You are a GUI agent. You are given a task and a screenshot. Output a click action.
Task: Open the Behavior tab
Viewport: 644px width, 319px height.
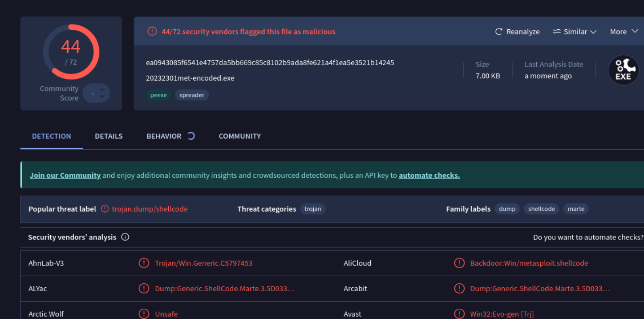[164, 136]
